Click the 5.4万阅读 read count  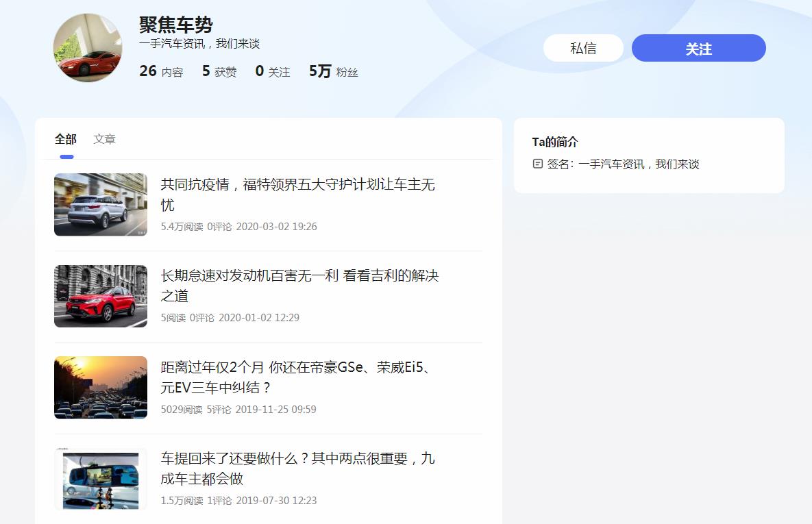click(x=182, y=226)
